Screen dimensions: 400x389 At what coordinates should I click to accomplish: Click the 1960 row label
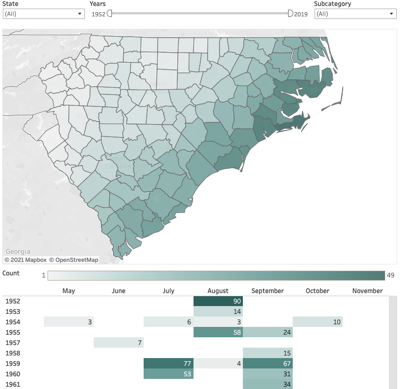(x=13, y=374)
